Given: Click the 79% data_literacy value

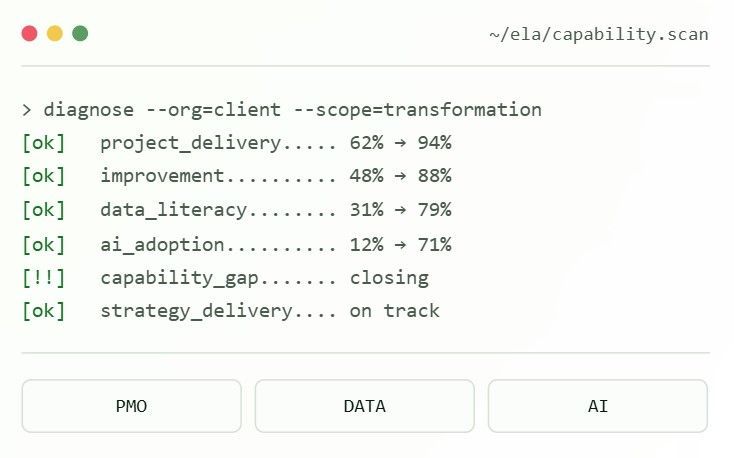Looking at the screenshot, I should tap(435, 210).
